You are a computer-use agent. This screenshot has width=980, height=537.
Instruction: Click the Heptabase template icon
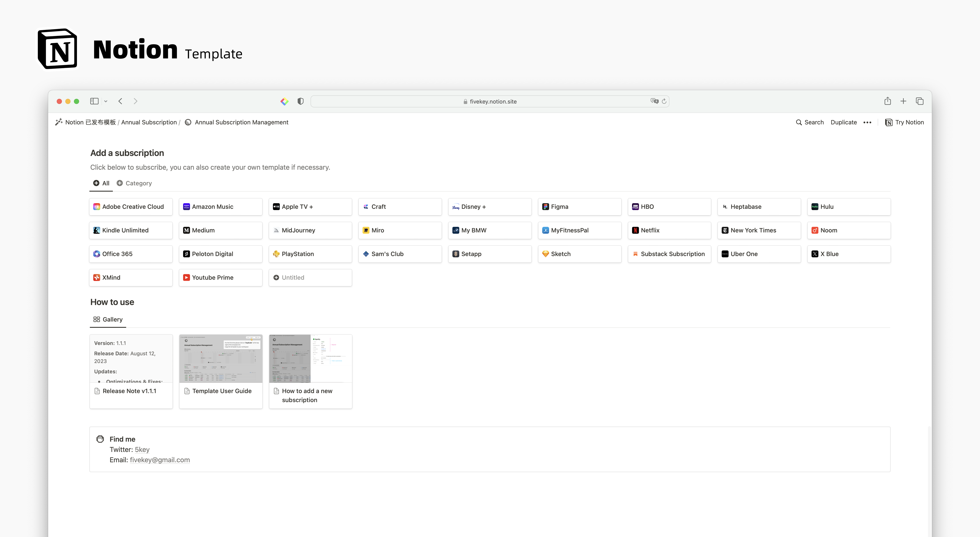point(725,207)
